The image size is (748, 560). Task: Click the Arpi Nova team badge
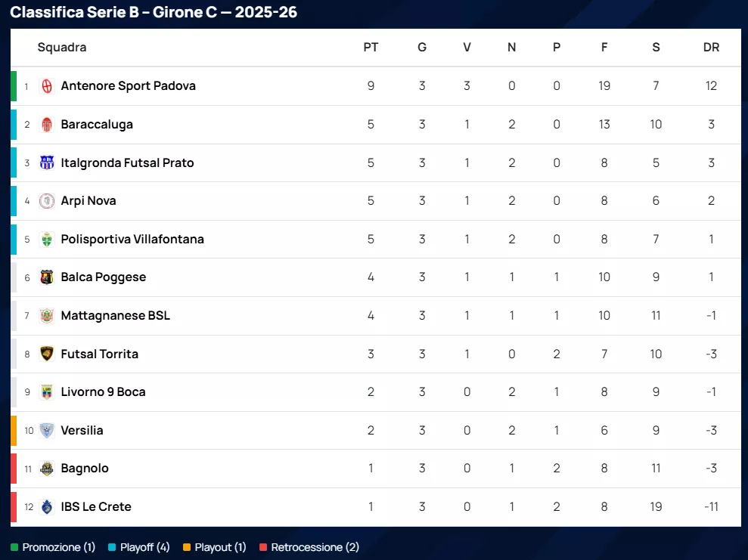click(47, 201)
